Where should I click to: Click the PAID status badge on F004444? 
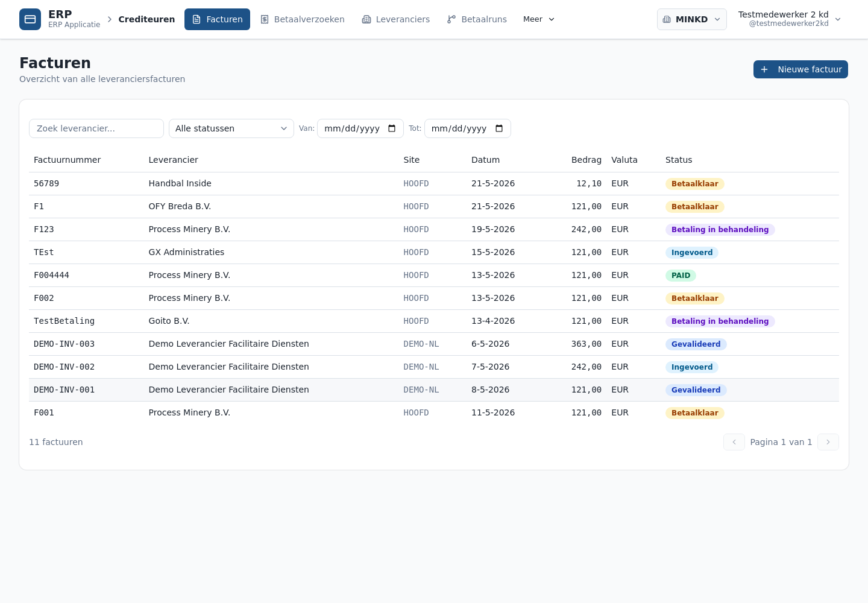tap(681, 276)
